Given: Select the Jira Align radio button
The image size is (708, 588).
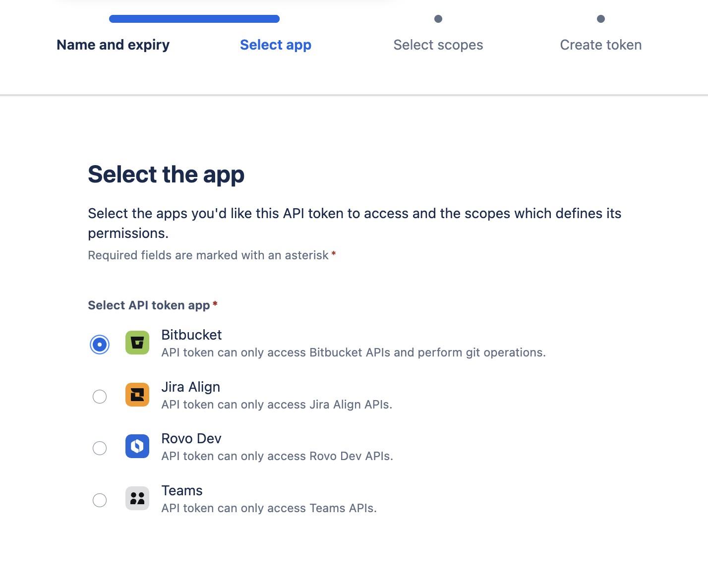Looking at the screenshot, I should [x=100, y=397].
